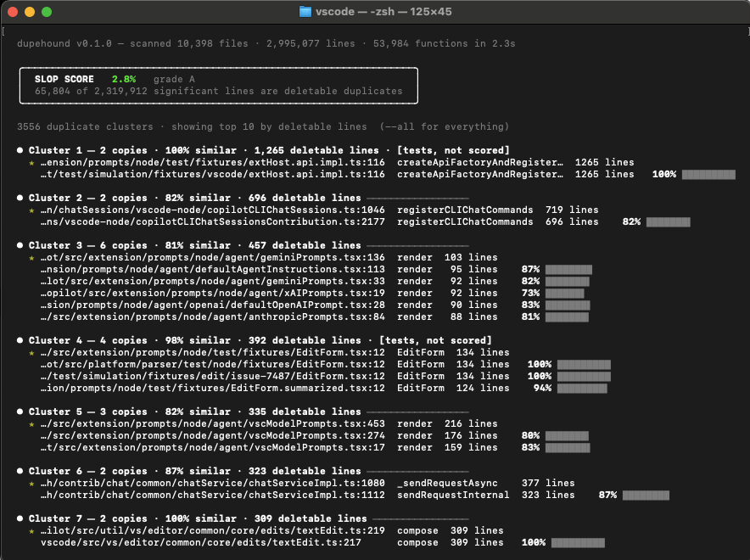Click the star beside vscModelPrompts.tsx:453
The image size is (750, 560).
point(31,424)
